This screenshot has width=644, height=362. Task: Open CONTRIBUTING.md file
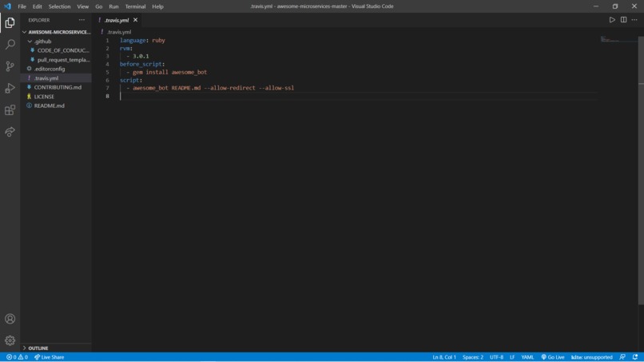tap(56, 87)
